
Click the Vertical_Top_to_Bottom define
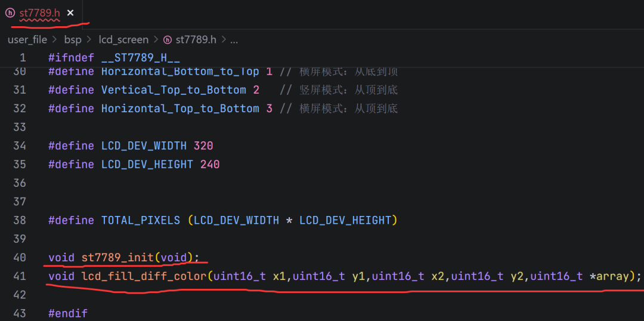click(x=174, y=89)
